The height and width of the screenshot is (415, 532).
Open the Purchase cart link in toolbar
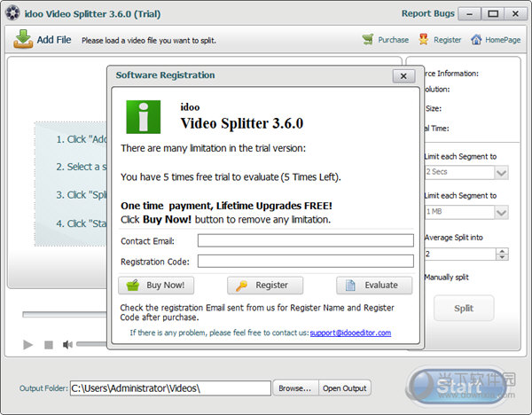386,40
